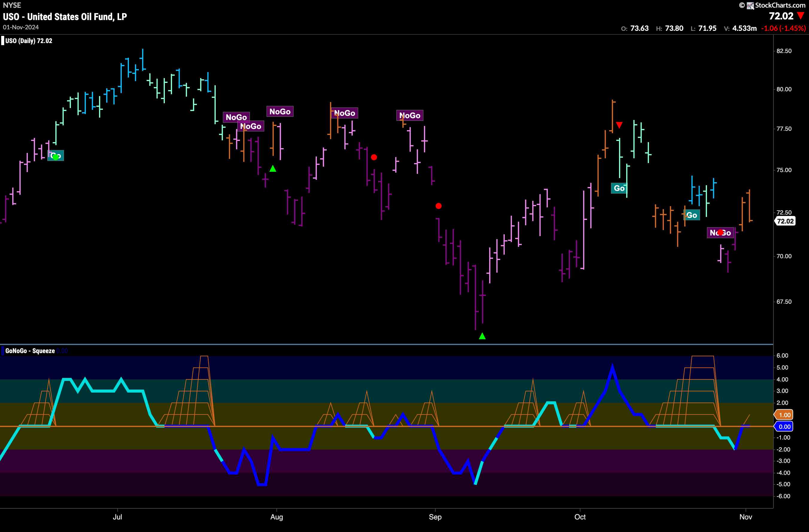Click the red down triangle in early October

point(619,125)
